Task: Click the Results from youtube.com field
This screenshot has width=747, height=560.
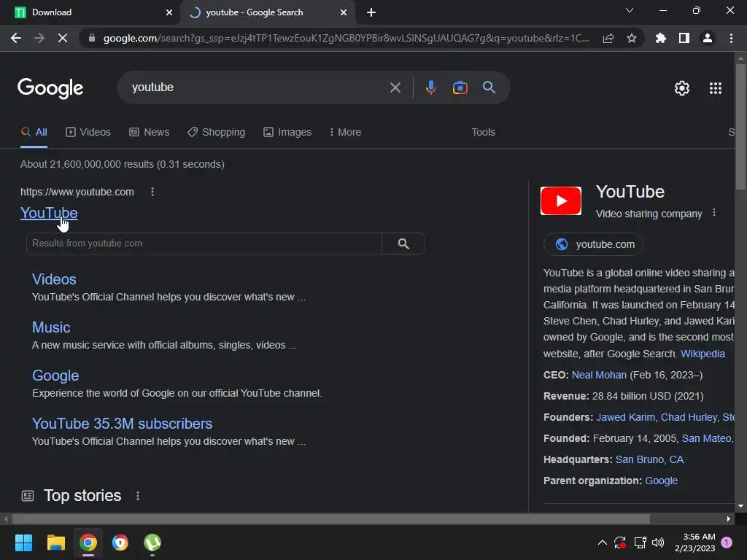Action: [204, 244]
